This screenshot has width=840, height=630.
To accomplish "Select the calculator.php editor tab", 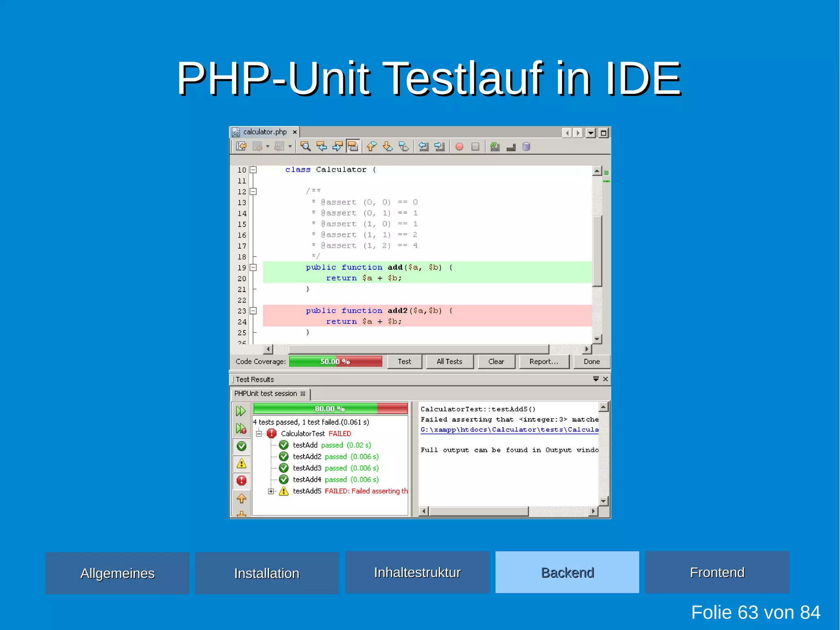I will coord(265,132).
